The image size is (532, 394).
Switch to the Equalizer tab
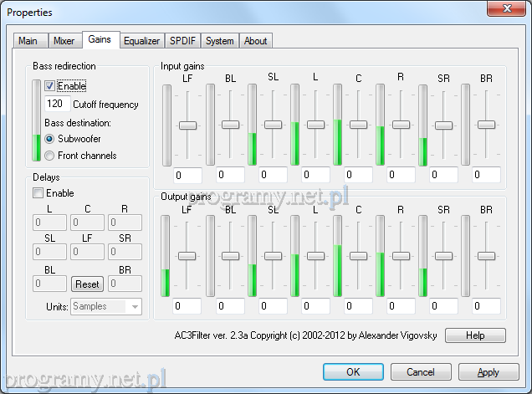tap(141, 40)
